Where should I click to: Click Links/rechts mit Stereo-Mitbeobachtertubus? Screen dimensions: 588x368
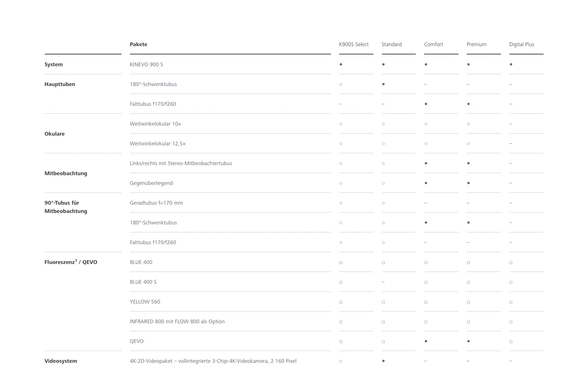tap(181, 163)
